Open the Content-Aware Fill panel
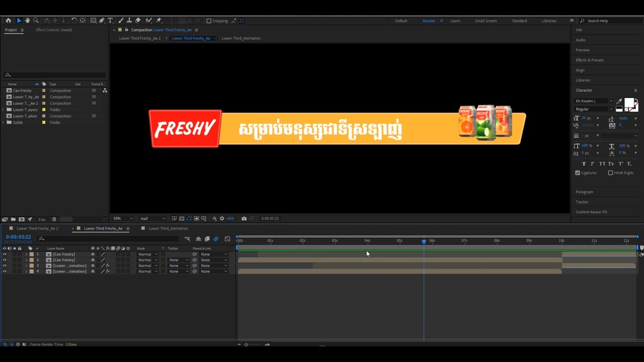Screen dimensions: 644x362 [591, 212]
